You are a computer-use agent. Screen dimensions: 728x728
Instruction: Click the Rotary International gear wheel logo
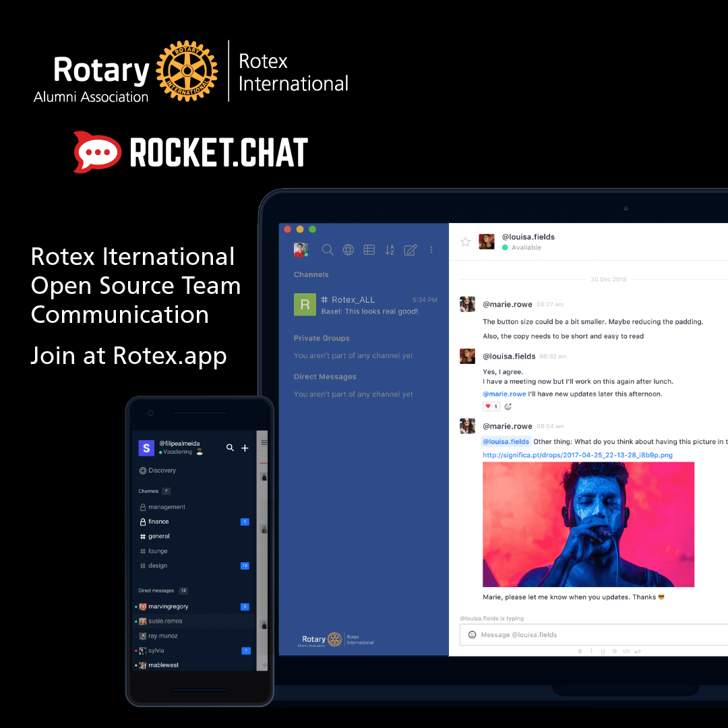(x=187, y=71)
